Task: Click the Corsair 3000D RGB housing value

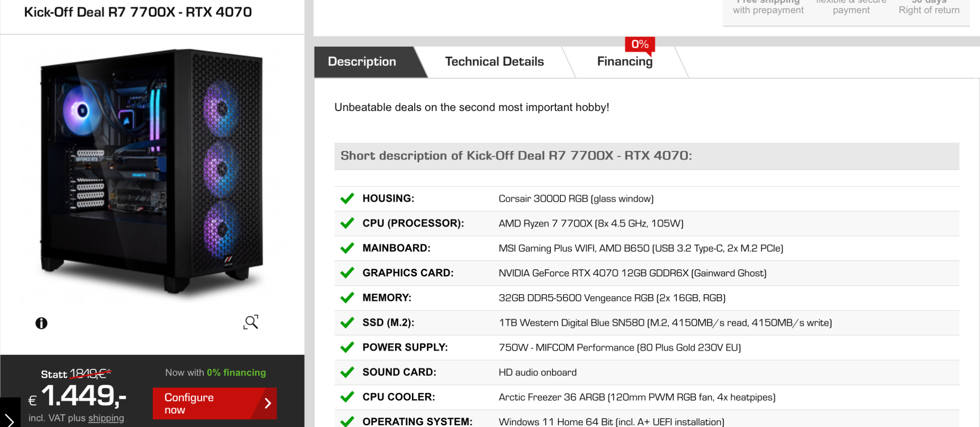Action: tap(576, 199)
